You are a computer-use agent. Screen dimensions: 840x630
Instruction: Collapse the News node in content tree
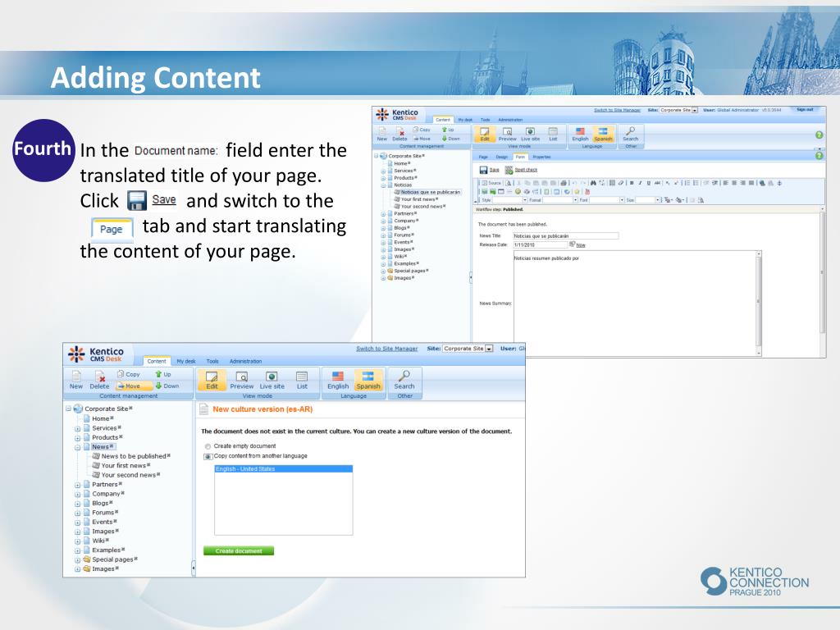[x=77, y=447]
